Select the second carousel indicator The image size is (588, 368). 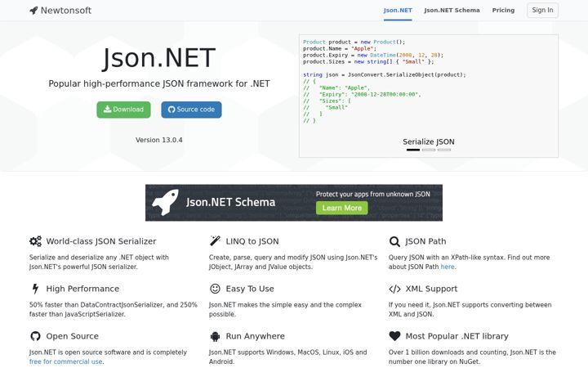click(x=429, y=150)
